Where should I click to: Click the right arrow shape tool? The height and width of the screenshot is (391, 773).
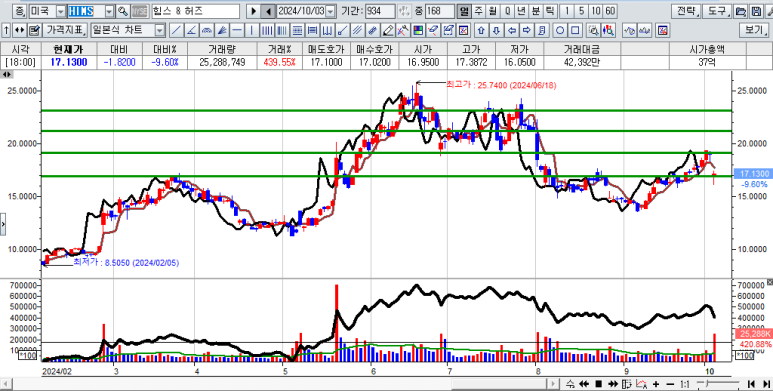(x=527, y=31)
